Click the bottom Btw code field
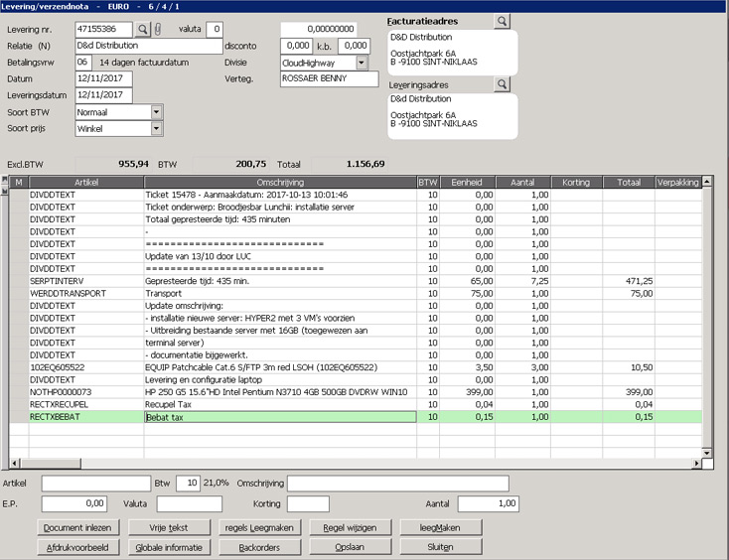Image resolution: width=729 pixels, height=560 pixels. tap(189, 484)
